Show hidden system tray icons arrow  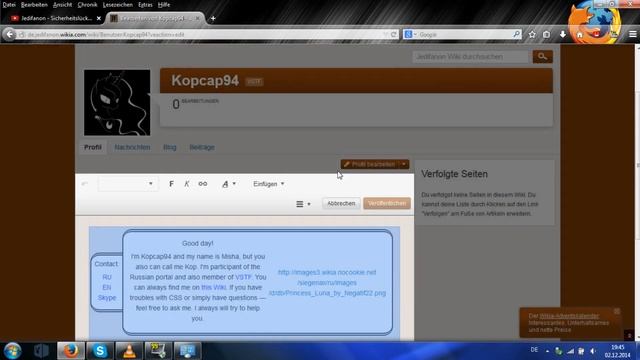tap(547, 351)
